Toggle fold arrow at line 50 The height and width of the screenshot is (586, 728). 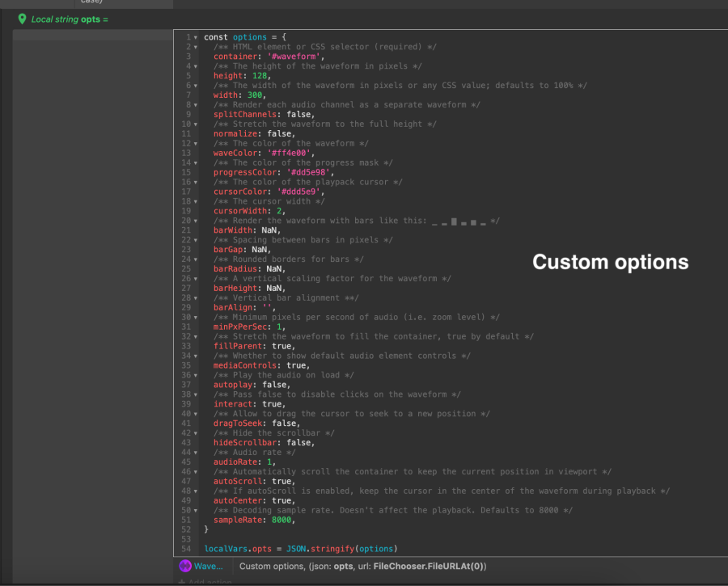(196, 511)
